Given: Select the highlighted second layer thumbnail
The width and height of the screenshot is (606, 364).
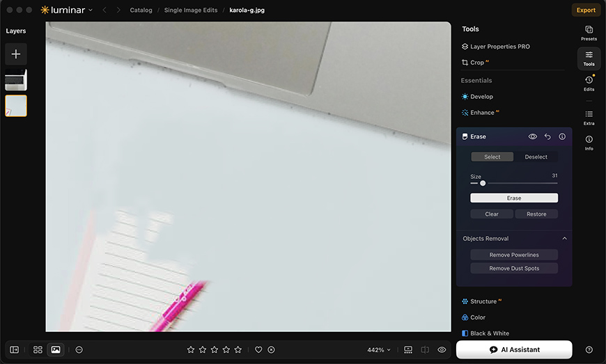Looking at the screenshot, I should (16, 106).
